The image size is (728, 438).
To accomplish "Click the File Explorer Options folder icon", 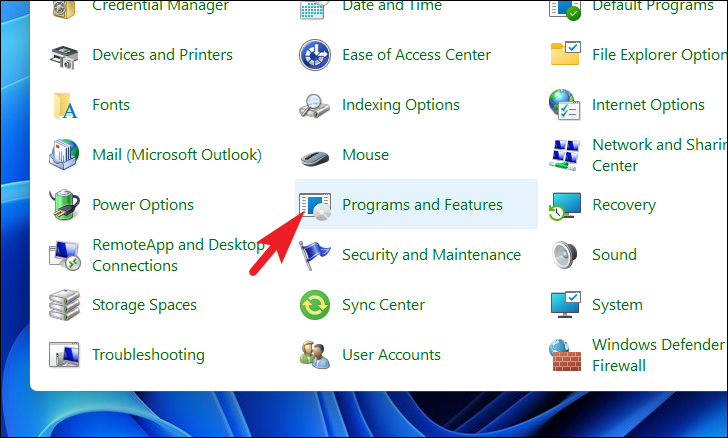I will pyautogui.click(x=565, y=53).
